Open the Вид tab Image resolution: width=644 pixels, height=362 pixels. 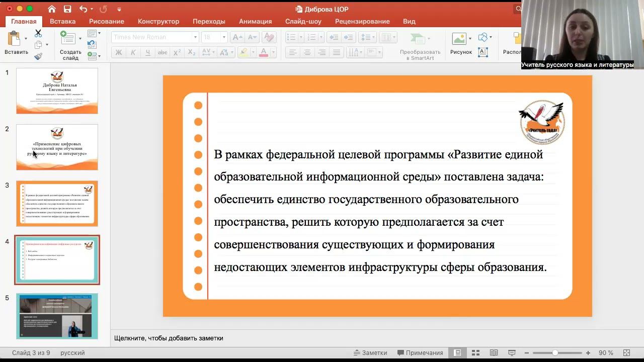tap(409, 22)
